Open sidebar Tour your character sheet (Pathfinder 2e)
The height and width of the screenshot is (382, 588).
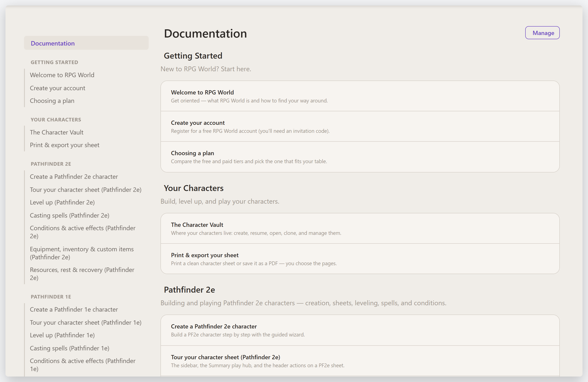coord(86,190)
